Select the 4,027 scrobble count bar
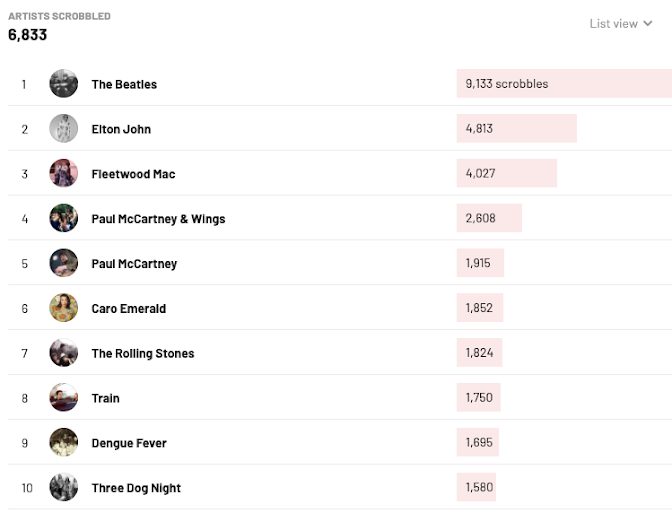 click(506, 174)
